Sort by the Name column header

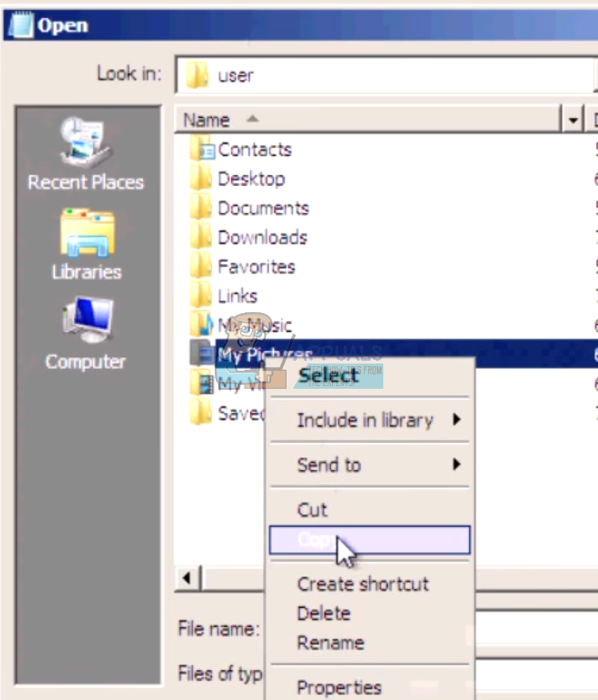pos(368,119)
